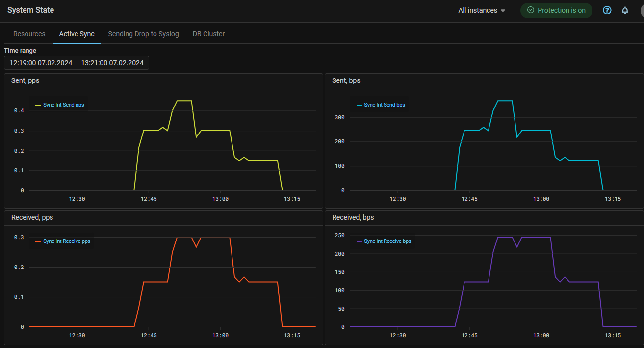This screenshot has height=348, width=644.
Task: Click the checkmark icon in Protection badge
Action: (x=530, y=10)
